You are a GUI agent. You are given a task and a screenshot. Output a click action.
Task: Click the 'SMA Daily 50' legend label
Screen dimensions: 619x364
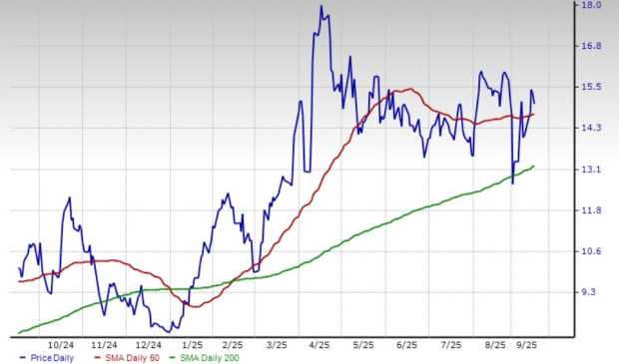(x=132, y=358)
